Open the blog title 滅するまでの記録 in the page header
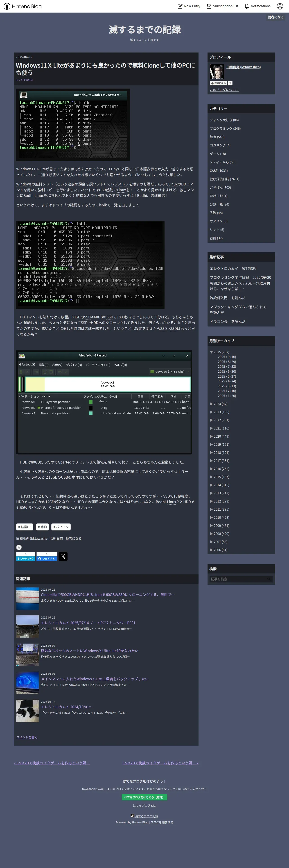The height and width of the screenshot is (868, 289). tap(145, 30)
